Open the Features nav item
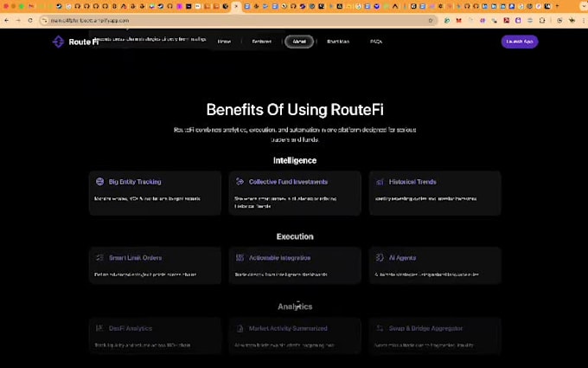This screenshot has height=368, width=588. coord(262,42)
